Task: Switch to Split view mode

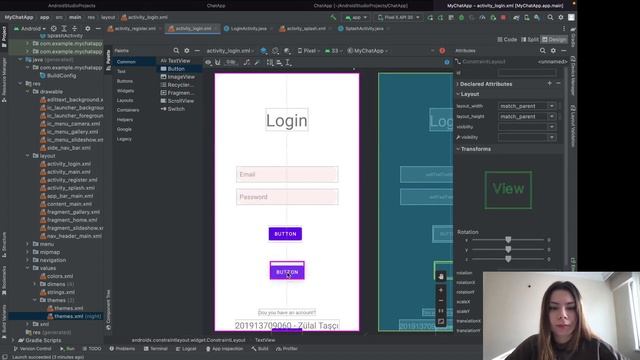Action: [x=530, y=40]
